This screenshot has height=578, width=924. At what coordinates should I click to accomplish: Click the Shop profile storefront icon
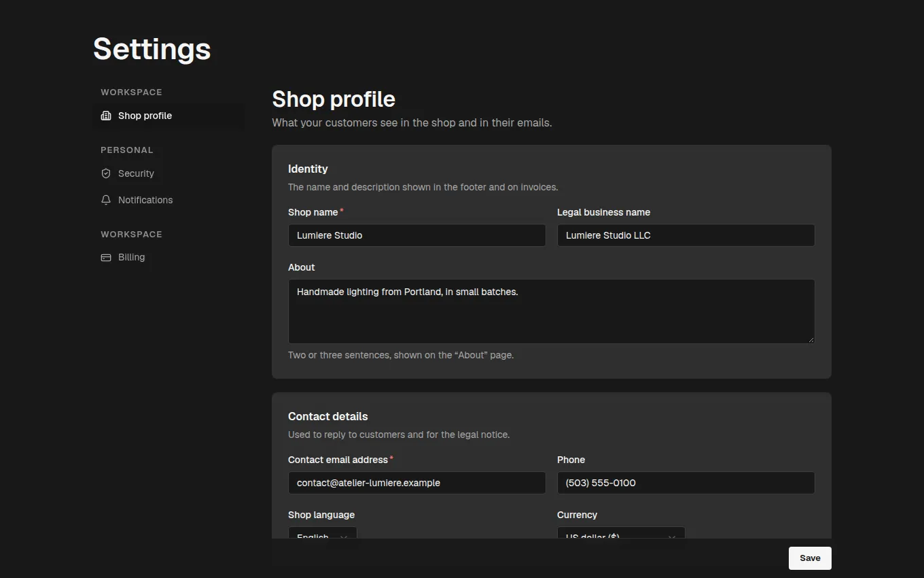(x=106, y=116)
